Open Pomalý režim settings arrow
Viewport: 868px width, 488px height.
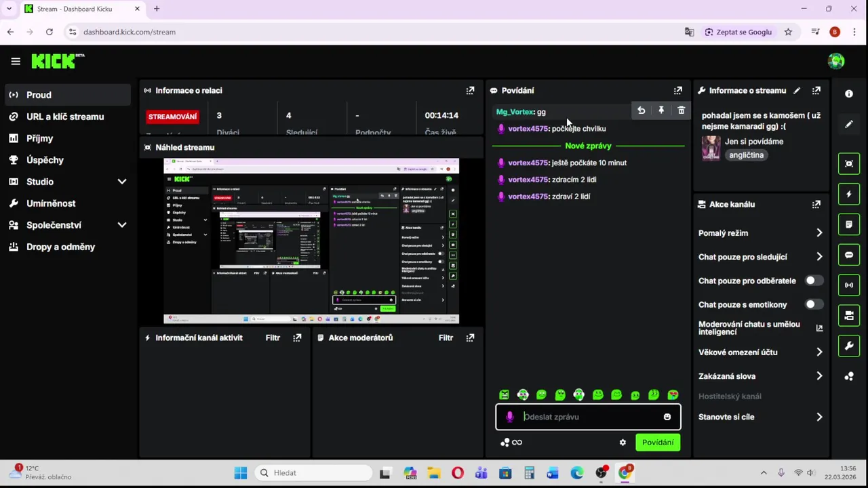click(819, 233)
